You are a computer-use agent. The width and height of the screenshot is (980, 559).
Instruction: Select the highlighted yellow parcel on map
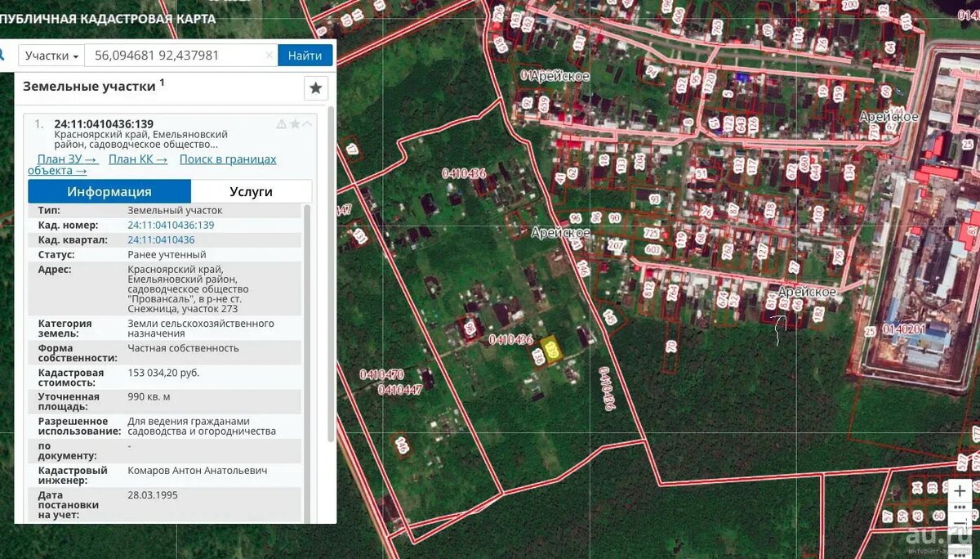pyautogui.click(x=552, y=348)
